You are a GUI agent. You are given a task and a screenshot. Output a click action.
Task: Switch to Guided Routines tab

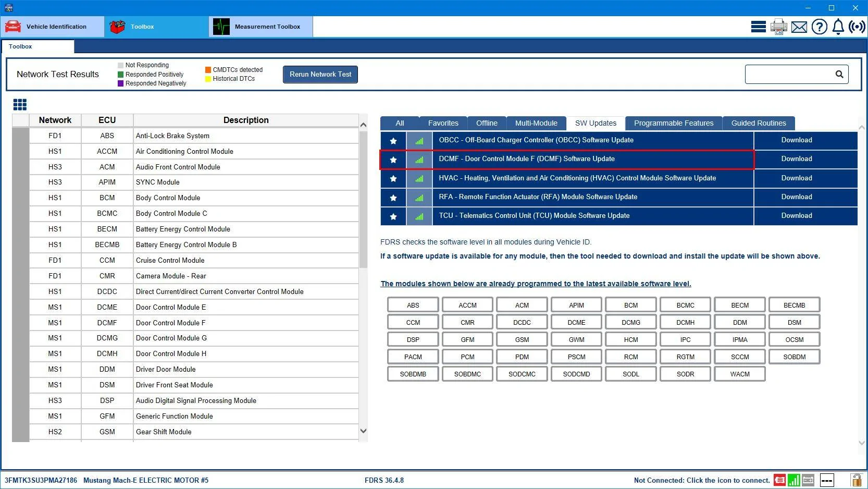coord(759,124)
